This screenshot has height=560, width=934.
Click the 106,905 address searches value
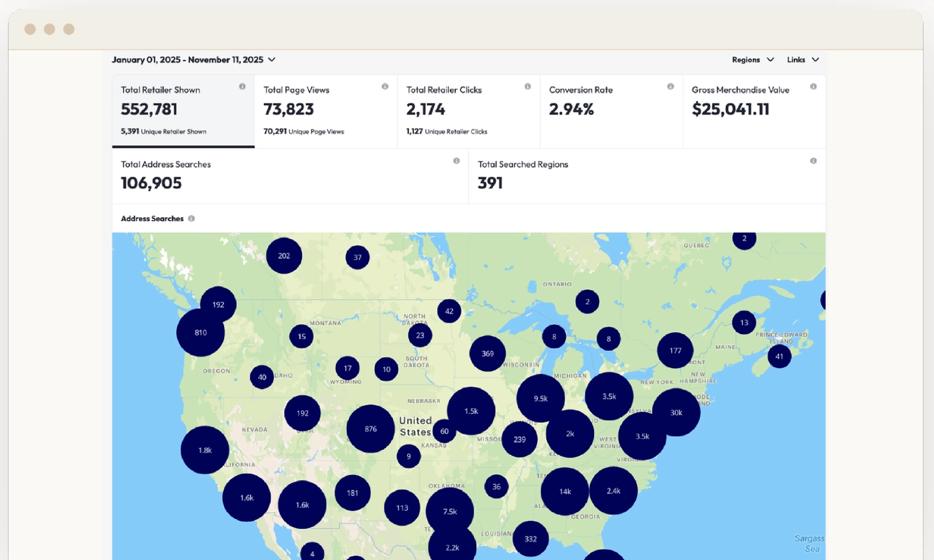pos(151,183)
